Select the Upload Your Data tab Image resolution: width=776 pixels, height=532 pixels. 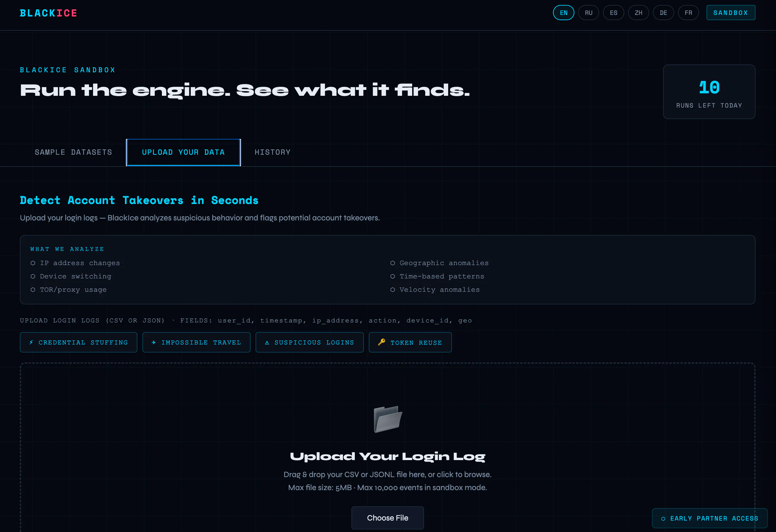[x=183, y=152]
